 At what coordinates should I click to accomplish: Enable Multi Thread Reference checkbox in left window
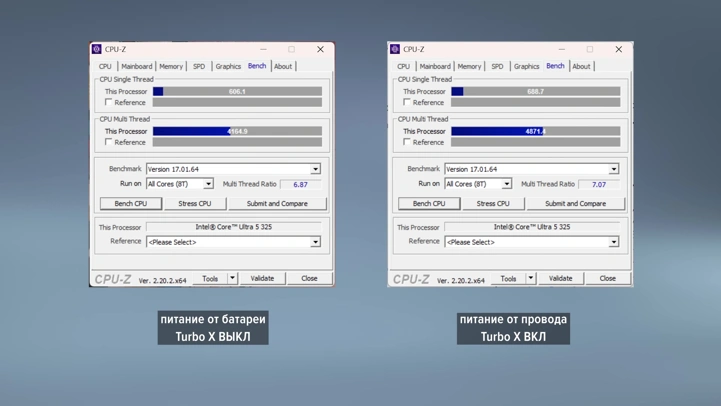click(109, 142)
